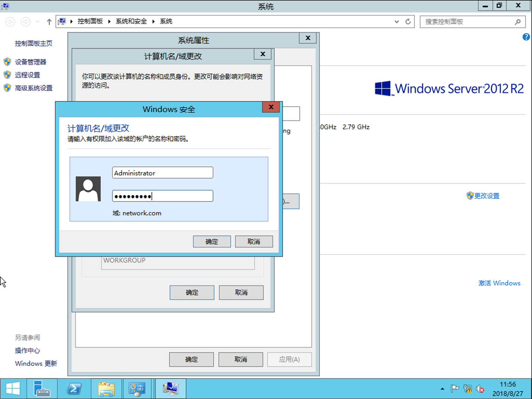This screenshot has width=532, height=399.
Task: Click 更改设置 link
Action: (487, 196)
